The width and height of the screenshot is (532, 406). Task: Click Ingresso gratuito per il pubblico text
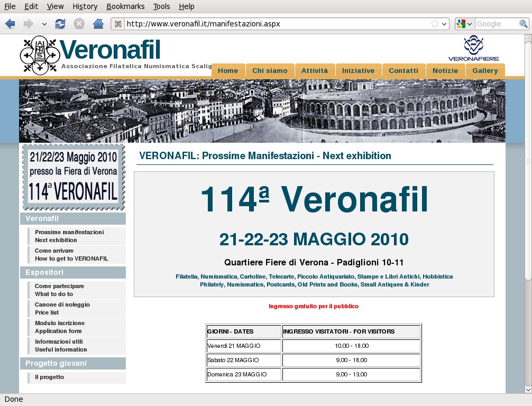click(x=314, y=306)
